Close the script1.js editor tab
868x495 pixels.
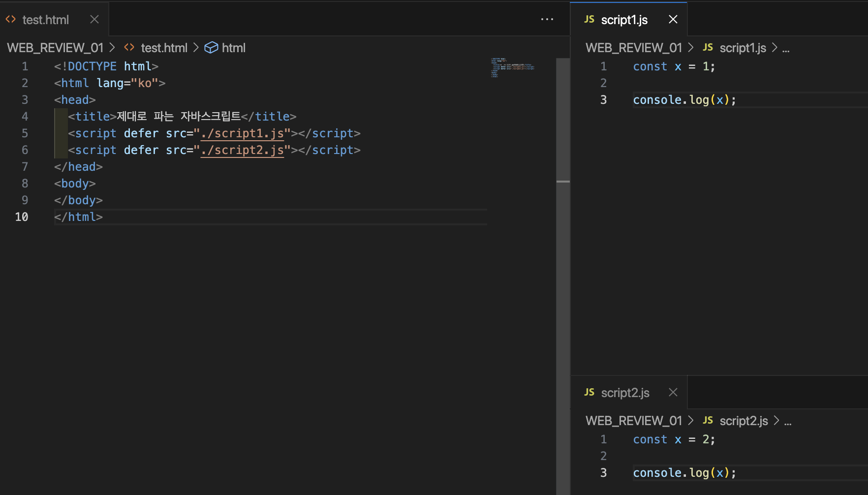point(673,20)
